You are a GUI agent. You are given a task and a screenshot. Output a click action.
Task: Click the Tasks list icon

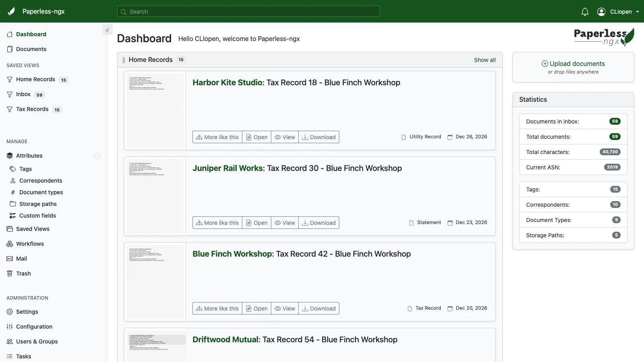10,356
